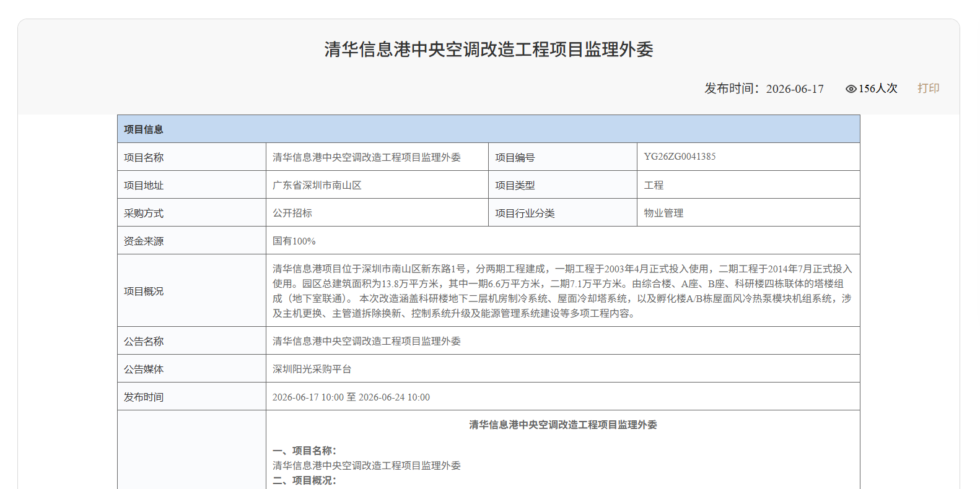980x489 pixels.
Task: Click the 公告媒体 label cell
Action: [191, 369]
